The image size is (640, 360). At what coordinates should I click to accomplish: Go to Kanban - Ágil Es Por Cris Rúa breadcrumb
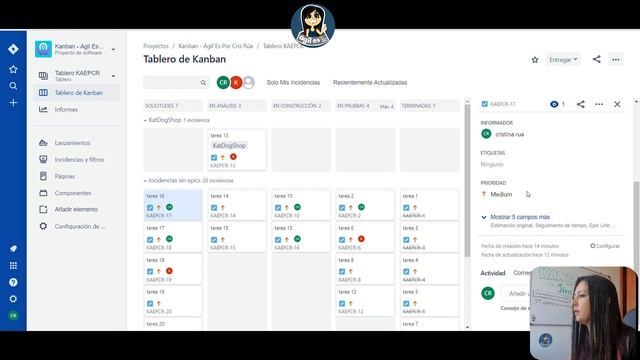point(216,46)
